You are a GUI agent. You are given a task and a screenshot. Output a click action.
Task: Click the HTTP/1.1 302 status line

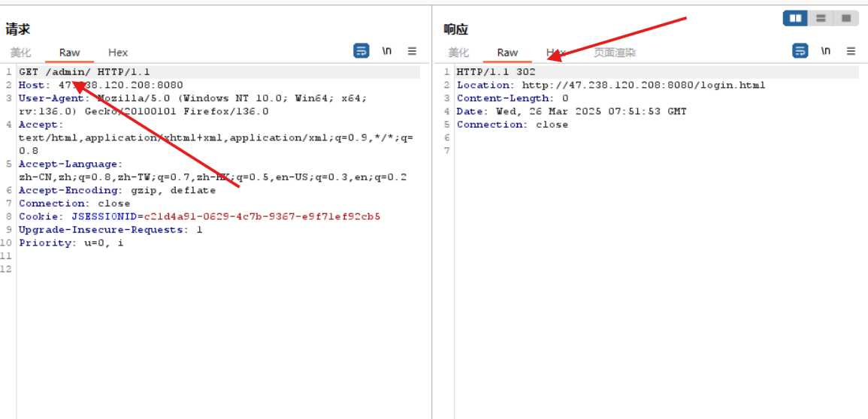point(496,72)
